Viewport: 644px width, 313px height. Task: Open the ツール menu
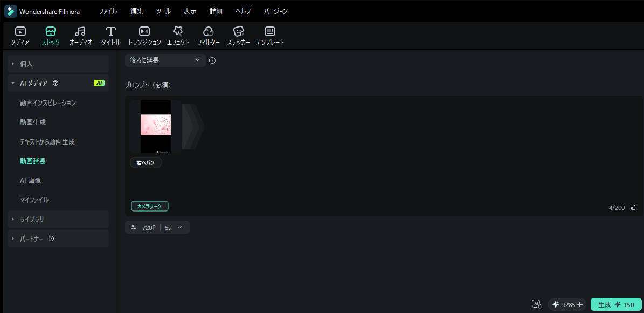[163, 11]
